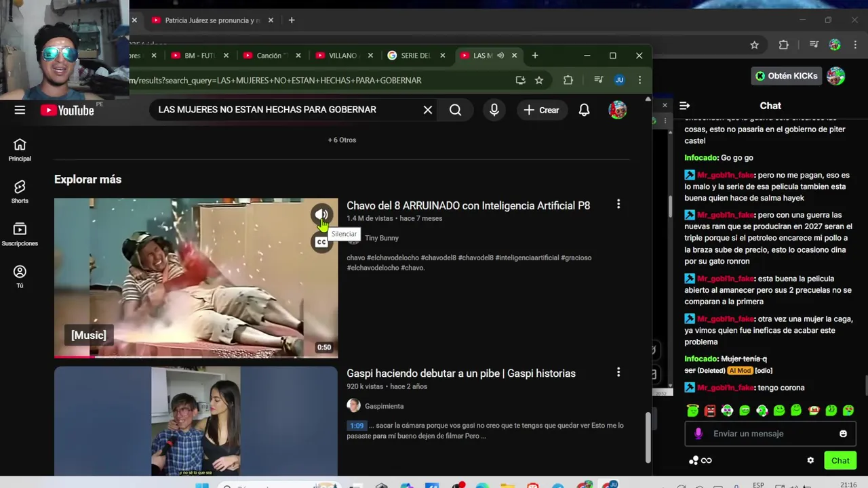The height and width of the screenshot is (488, 868).
Task: Open the Tiny Bunny channel link
Action: click(x=382, y=238)
